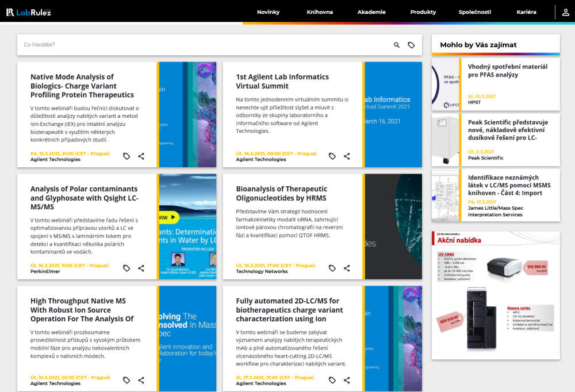This screenshot has height=392, width=575.
Task: Click date 'St, 17.3.2021, 21:00' text
Action: tap(275, 377)
